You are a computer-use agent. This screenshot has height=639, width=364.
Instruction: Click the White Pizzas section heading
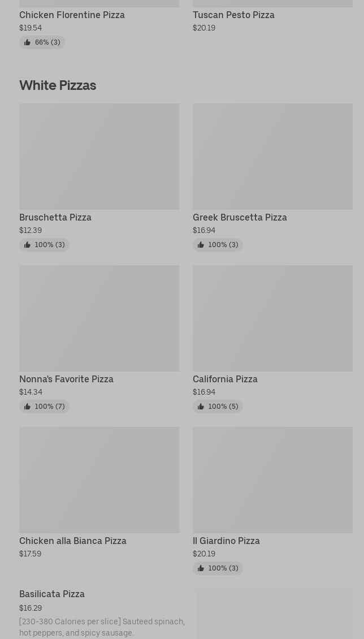58,85
